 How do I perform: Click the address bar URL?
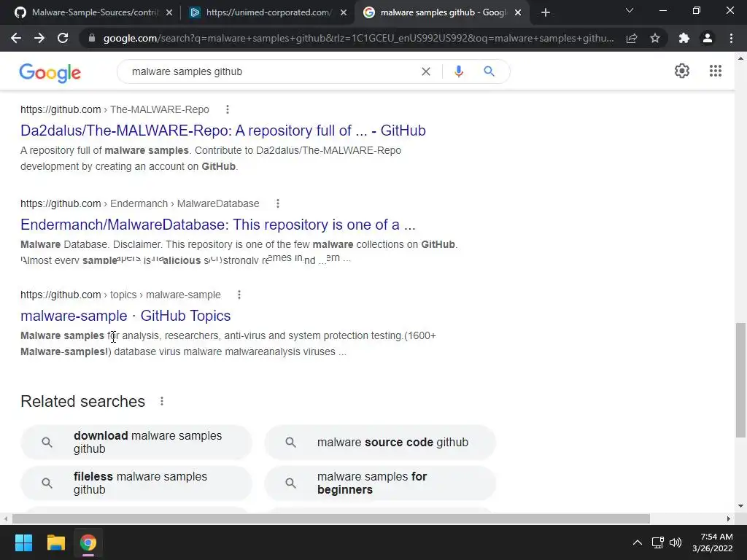[x=358, y=38]
